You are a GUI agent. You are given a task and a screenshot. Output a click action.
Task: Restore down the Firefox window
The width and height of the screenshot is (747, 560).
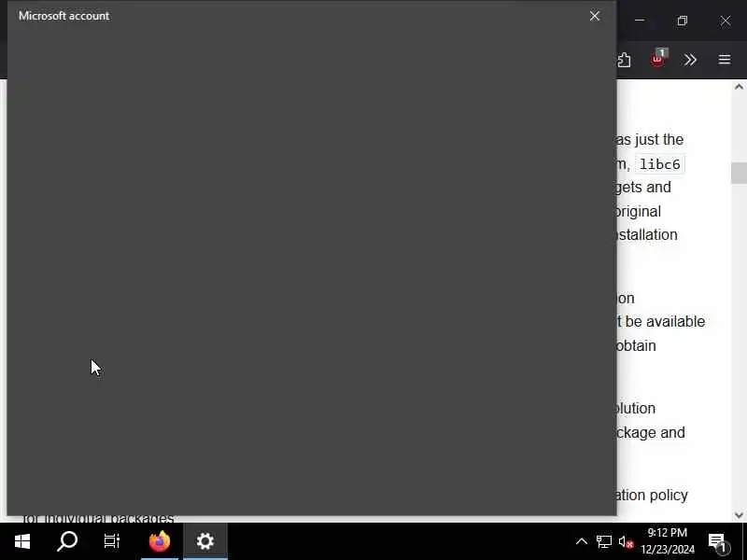[x=683, y=21]
